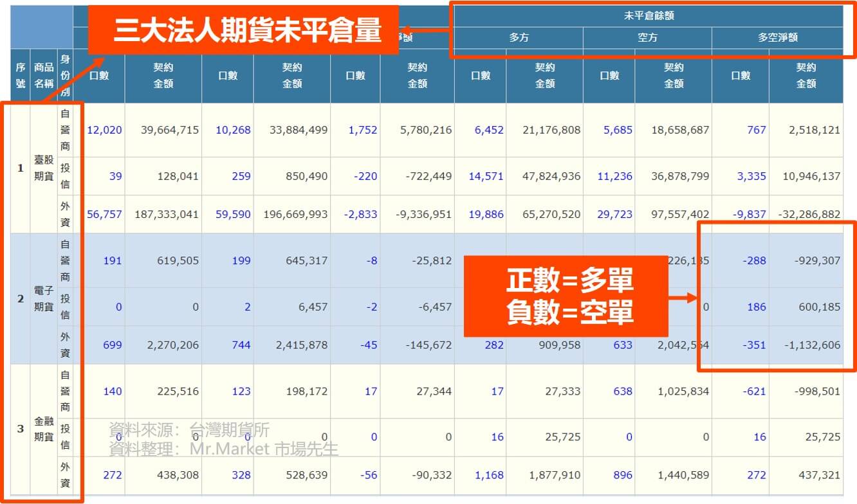
Task: Click the 123 lots link
Action: [241, 392]
